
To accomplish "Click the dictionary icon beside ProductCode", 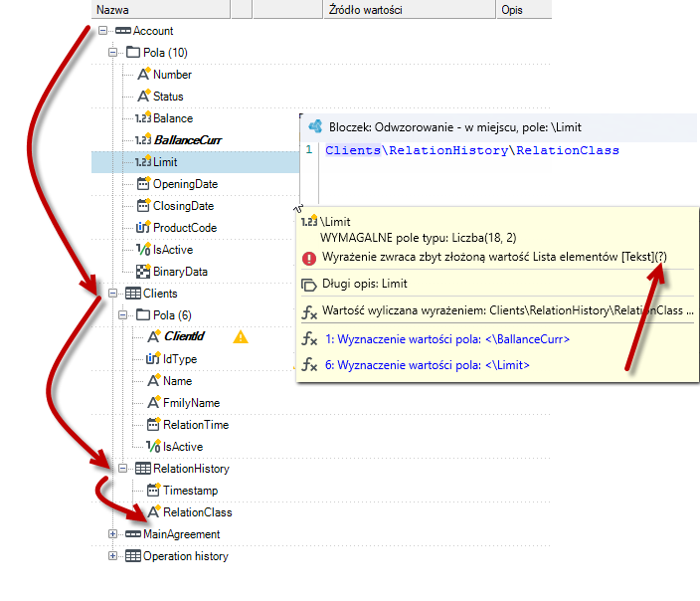I will coord(143,228).
